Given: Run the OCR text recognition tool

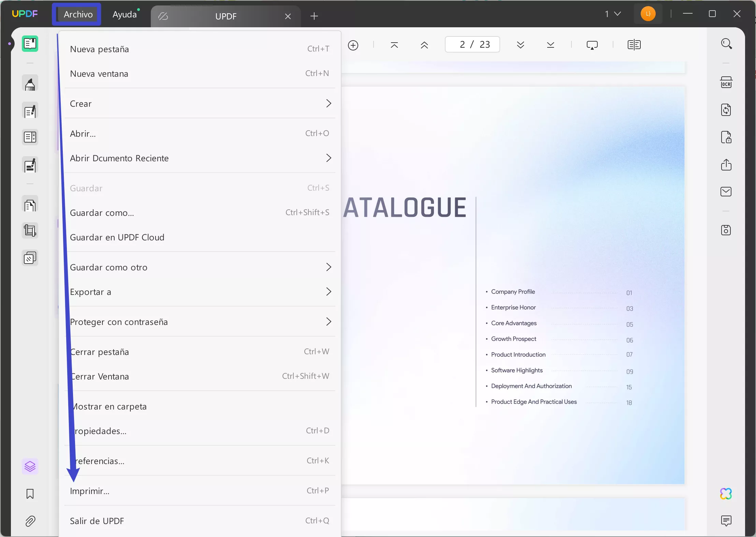Looking at the screenshot, I should point(726,83).
